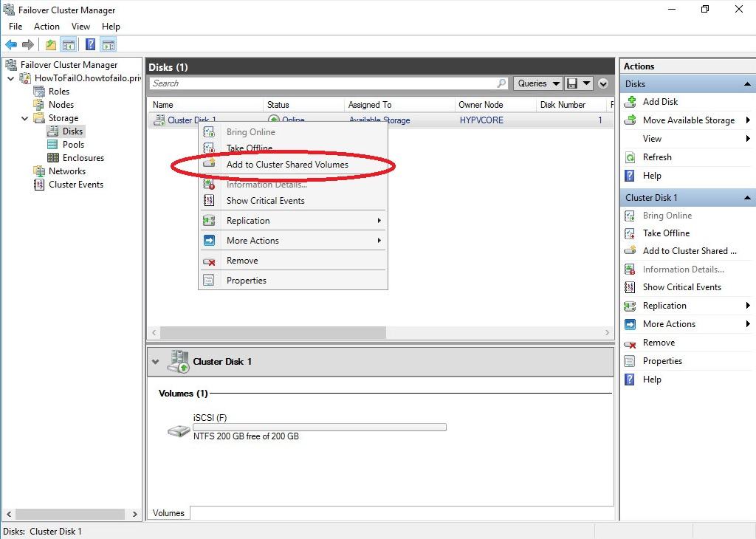Select Enclosures under Storage

(83, 158)
